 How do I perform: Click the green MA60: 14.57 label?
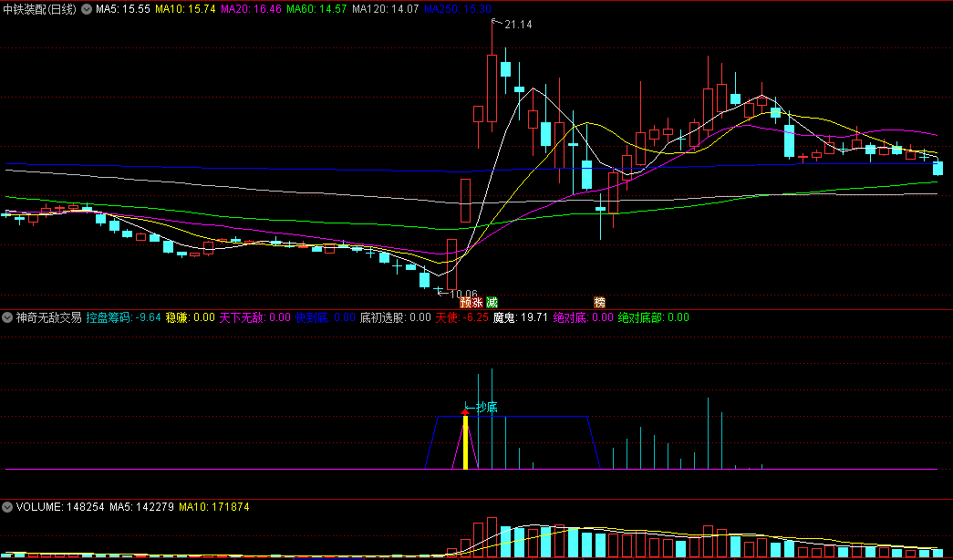pyautogui.click(x=316, y=10)
